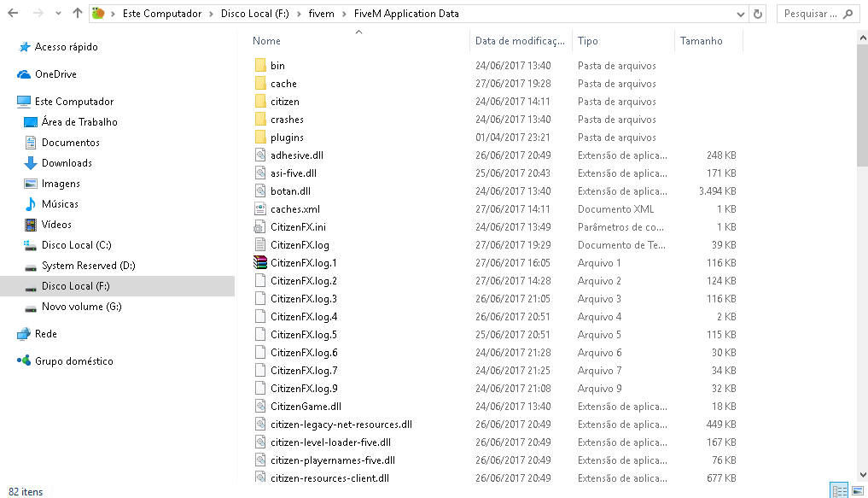868x498 pixels.
Task: Select the crashes folder icon
Action: tap(260, 119)
